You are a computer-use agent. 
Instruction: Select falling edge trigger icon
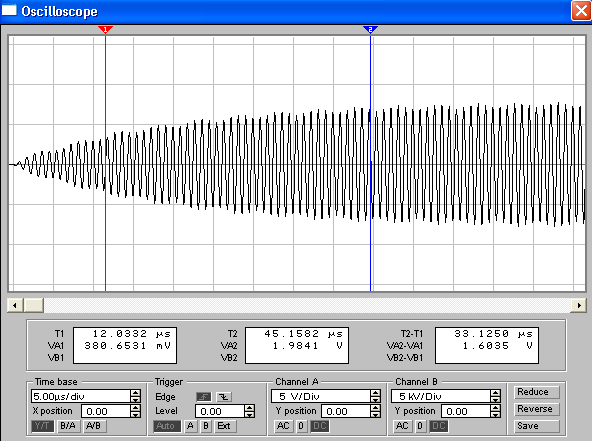coord(224,397)
